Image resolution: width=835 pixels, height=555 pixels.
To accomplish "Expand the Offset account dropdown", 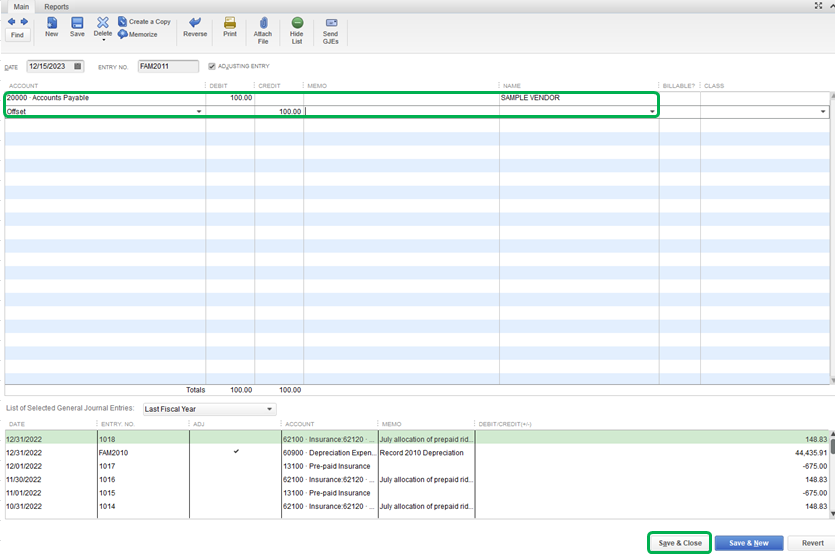I will (199, 112).
